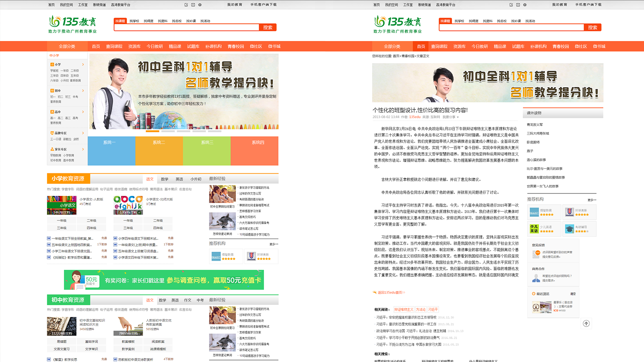The width and height of the screenshot is (644, 362).
Task: Open the 我要分享 share dropdown
Action: [450, 117]
